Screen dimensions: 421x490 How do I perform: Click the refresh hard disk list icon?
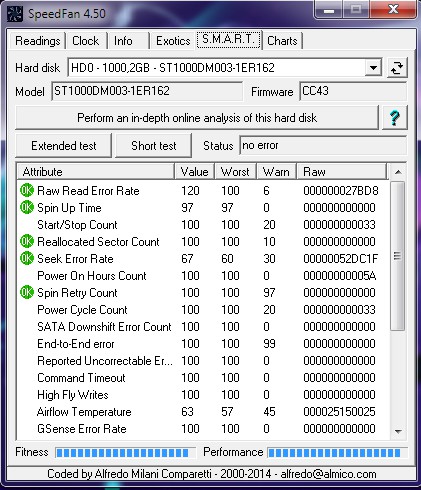click(x=397, y=68)
